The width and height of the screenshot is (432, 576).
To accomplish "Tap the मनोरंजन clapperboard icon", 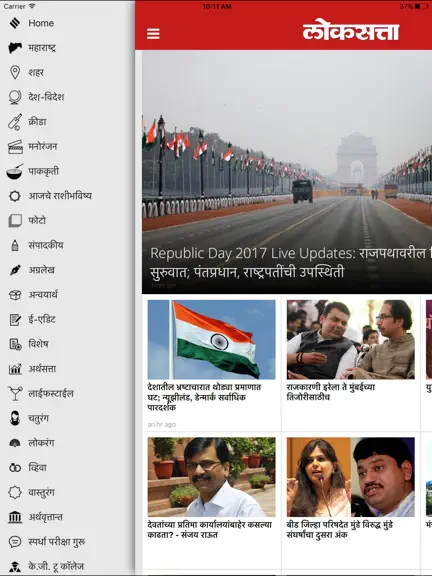I will 15,147.
